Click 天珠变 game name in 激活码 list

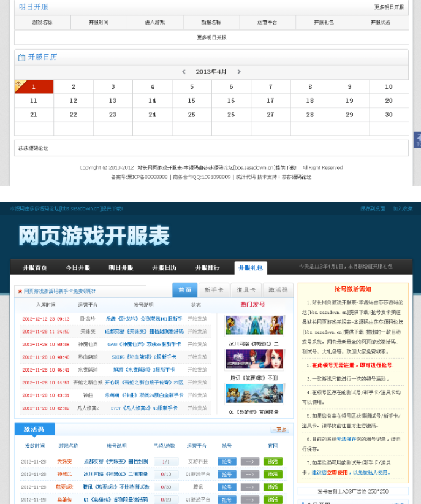(x=64, y=462)
